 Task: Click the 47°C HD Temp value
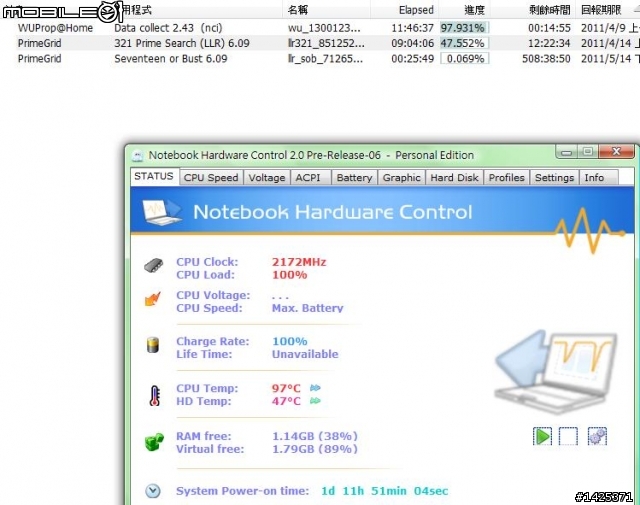[x=286, y=401]
